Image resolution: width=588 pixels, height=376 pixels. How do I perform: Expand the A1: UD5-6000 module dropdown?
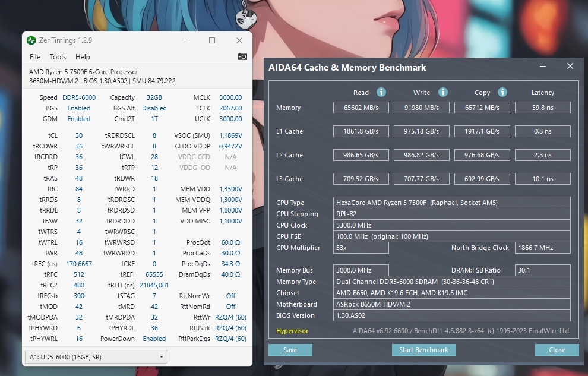pos(96,357)
